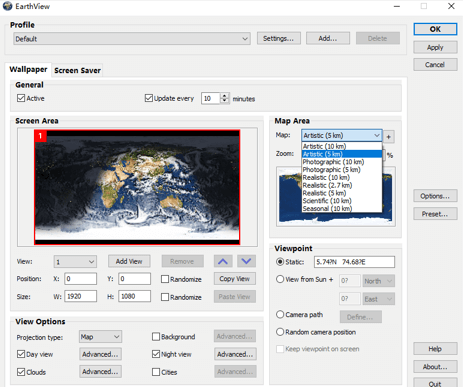The width and height of the screenshot is (463, 387).
Task: Disable the Day view checkbox
Action: (x=21, y=354)
